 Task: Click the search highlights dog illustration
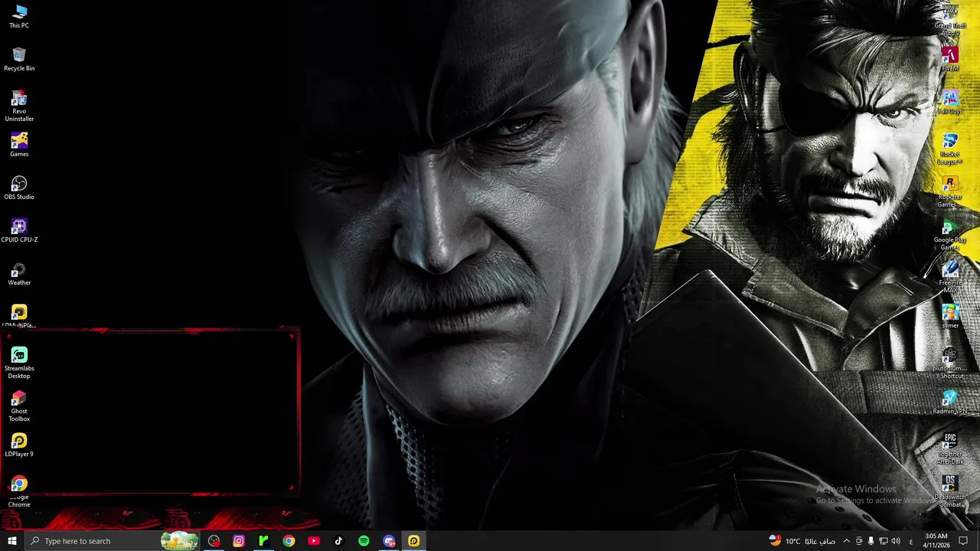tap(179, 541)
